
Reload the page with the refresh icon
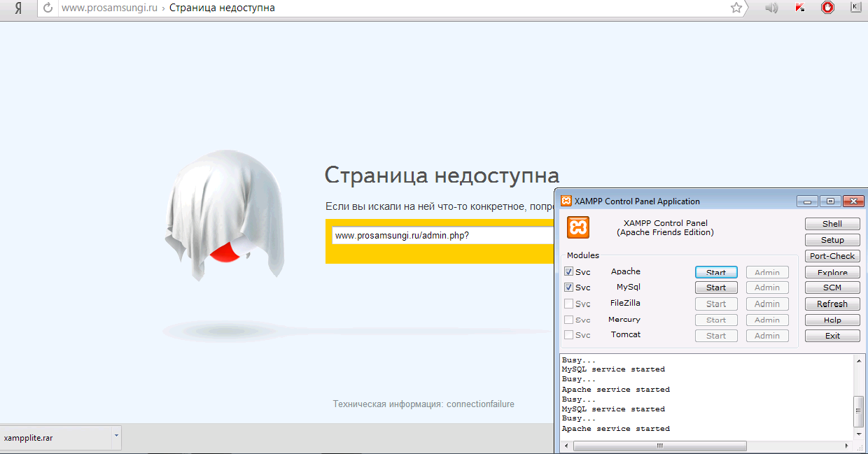[48, 8]
